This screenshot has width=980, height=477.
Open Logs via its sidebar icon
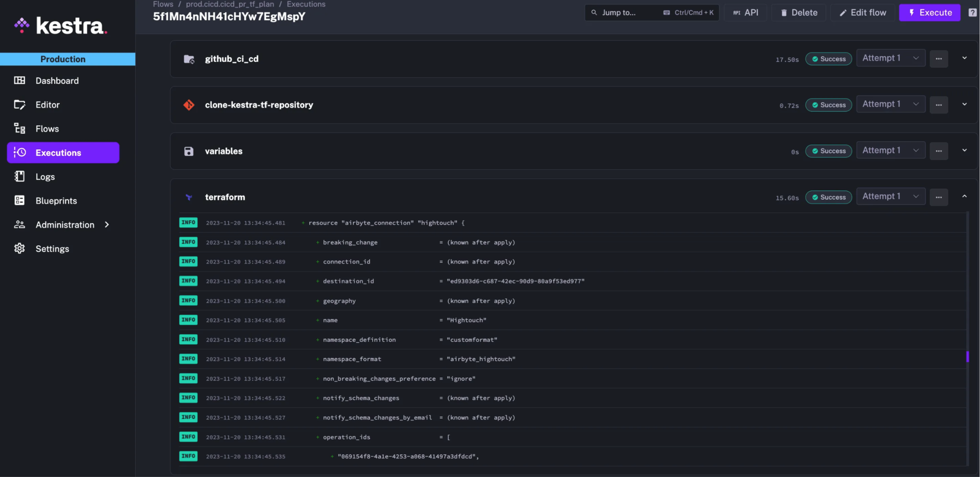tap(19, 176)
